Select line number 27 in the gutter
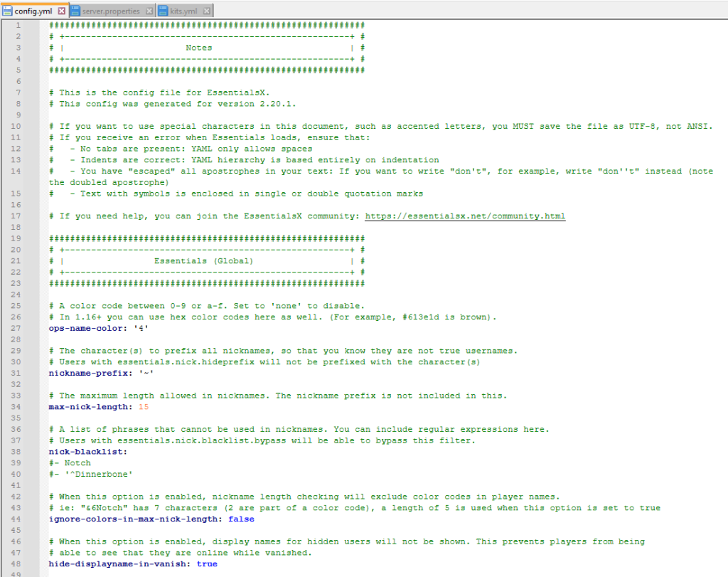 click(15, 328)
